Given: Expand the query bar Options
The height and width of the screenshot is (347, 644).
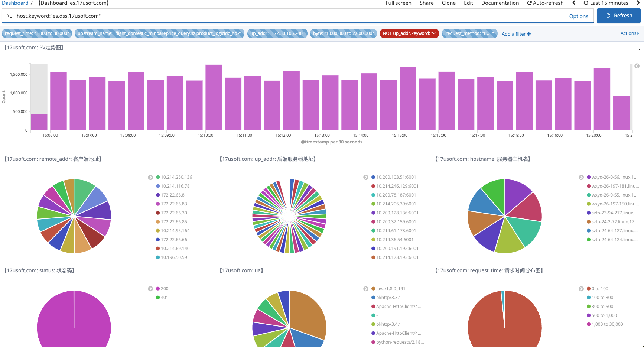Looking at the screenshot, I should [x=578, y=16].
